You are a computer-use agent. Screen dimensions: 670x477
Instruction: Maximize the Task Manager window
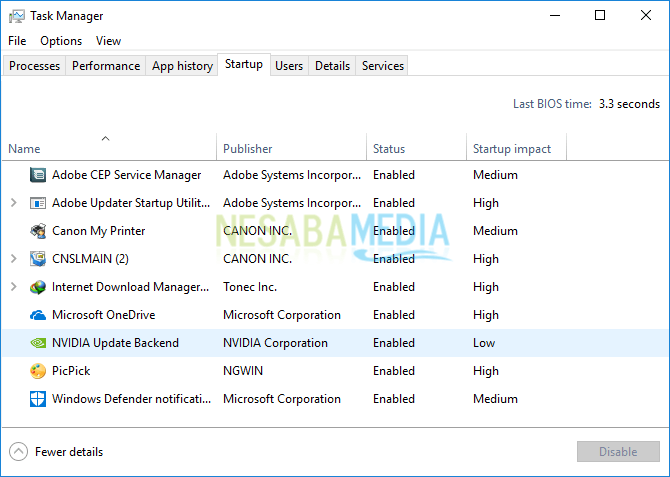(x=600, y=16)
